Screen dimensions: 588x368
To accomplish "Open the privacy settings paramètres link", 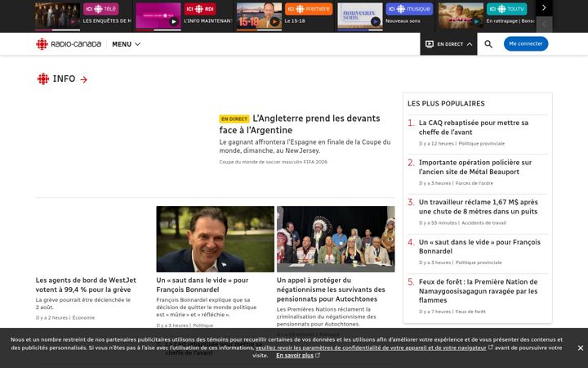I will (x=371, y=348).
